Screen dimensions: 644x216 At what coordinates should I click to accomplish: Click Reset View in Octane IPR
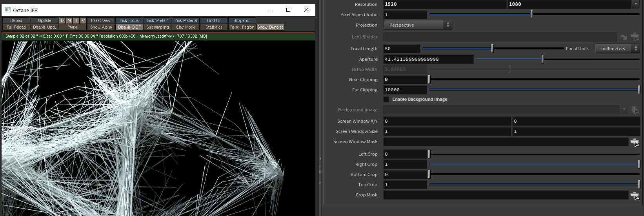[101, 20]
